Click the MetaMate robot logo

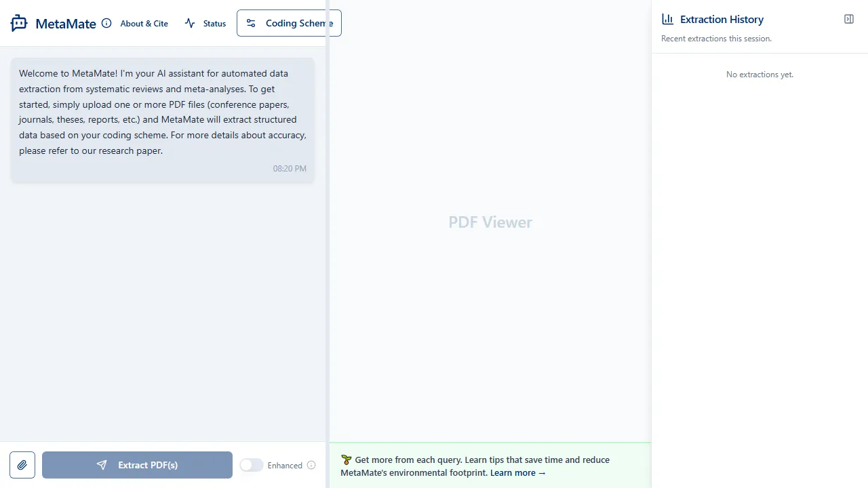click(19, 22)
